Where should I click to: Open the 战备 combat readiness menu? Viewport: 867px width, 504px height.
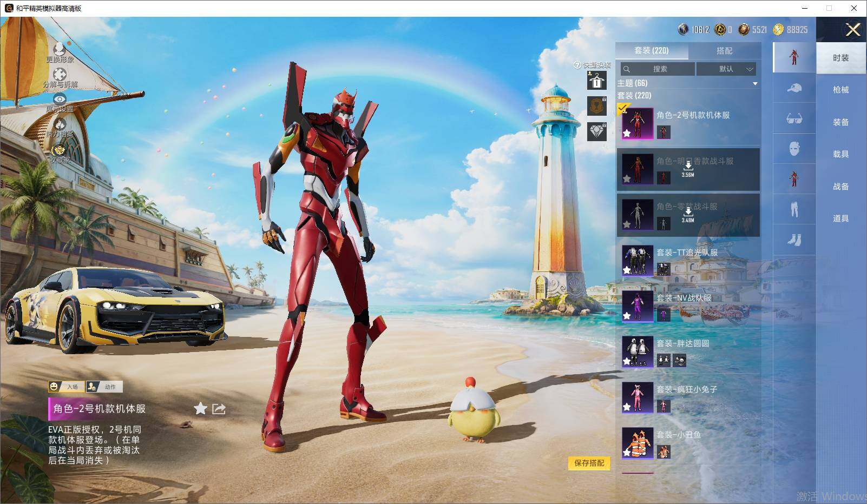pos(841,187)
